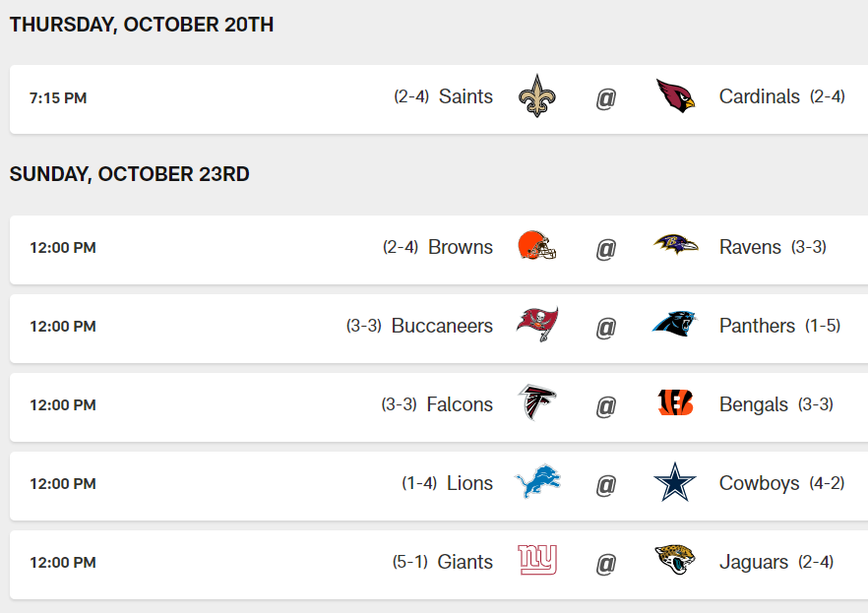868x613 pixels.
Task: Click the Bengals striped B logo
Action: tap(675, 403)
